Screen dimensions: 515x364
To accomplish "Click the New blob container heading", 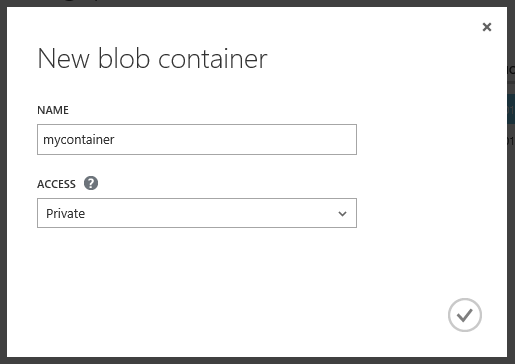I will coord(152,58).
